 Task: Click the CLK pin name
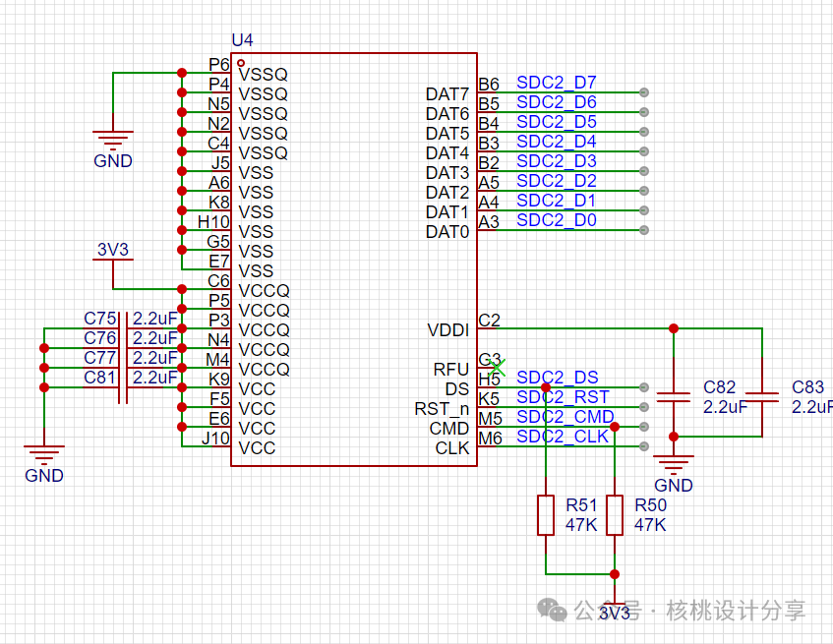click(x=452, y=448)
